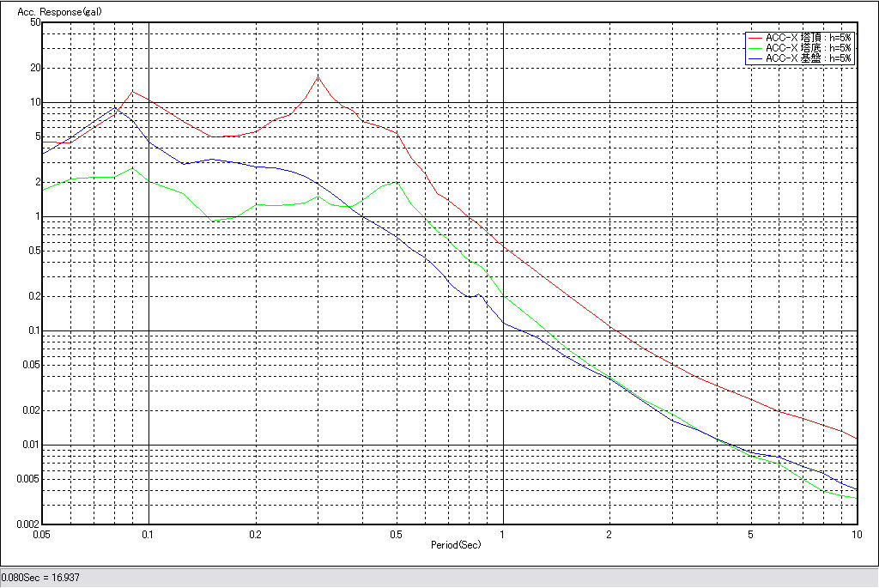
Task: Click the 0.05 label on the period axis
Action: tap(41, 534)
